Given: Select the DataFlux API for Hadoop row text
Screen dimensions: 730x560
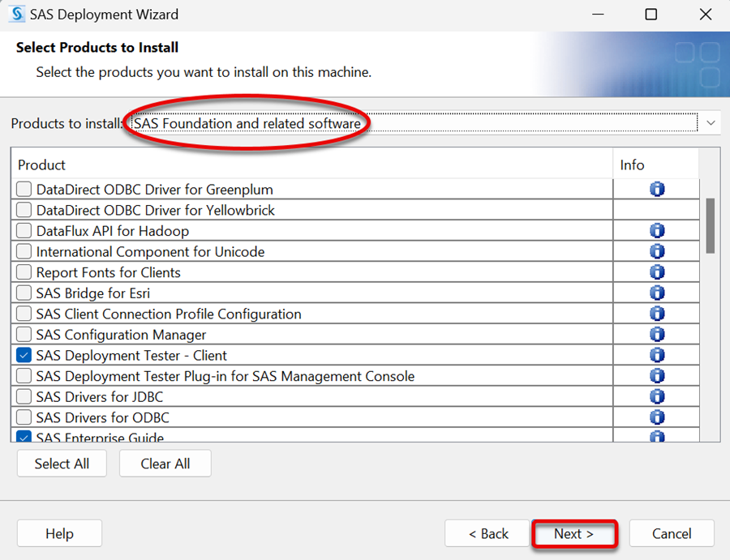Looking at the screenshot, I should click(x=113, y=231).
